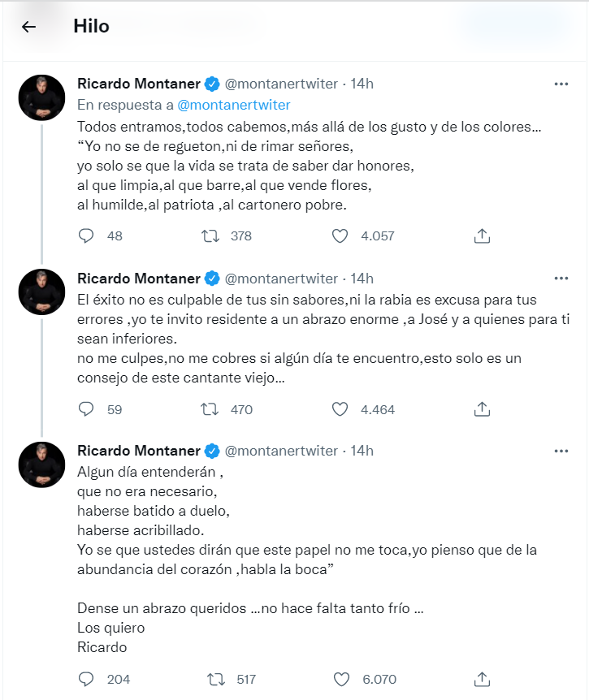
Task: Reply to the tweet with 204 comments
Action: [x=86, y=679]
